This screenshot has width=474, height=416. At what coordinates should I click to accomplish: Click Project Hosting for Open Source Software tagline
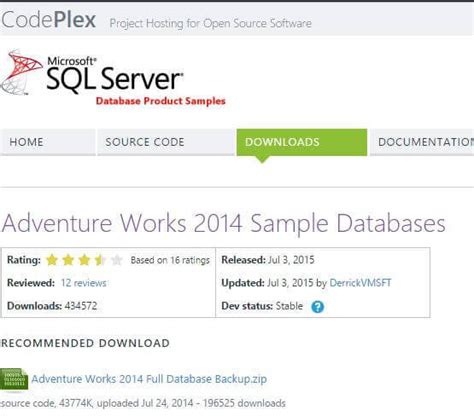click(211, 23)
